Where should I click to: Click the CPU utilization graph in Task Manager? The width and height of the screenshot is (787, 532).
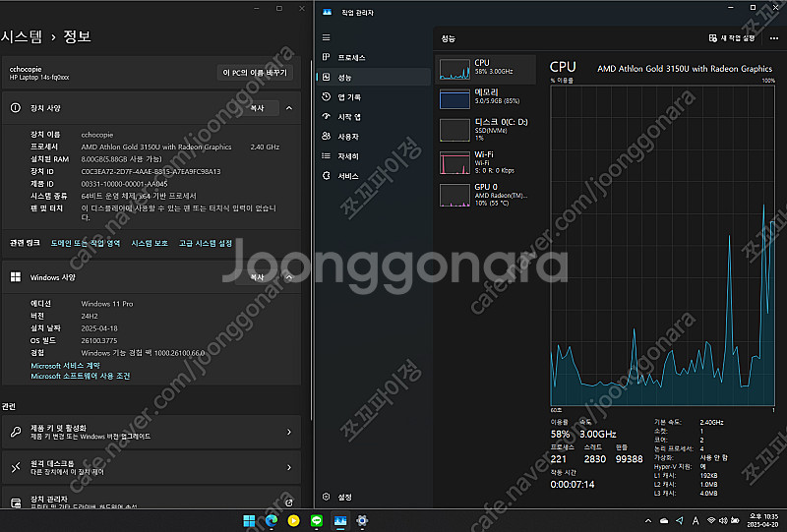click(x=662, y=245)
